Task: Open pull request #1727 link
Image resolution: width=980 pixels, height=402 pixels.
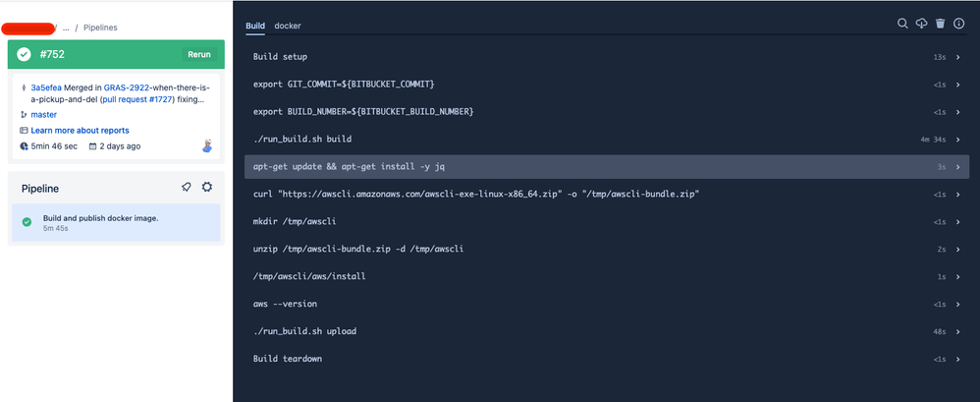Action: tap(138, 99)
